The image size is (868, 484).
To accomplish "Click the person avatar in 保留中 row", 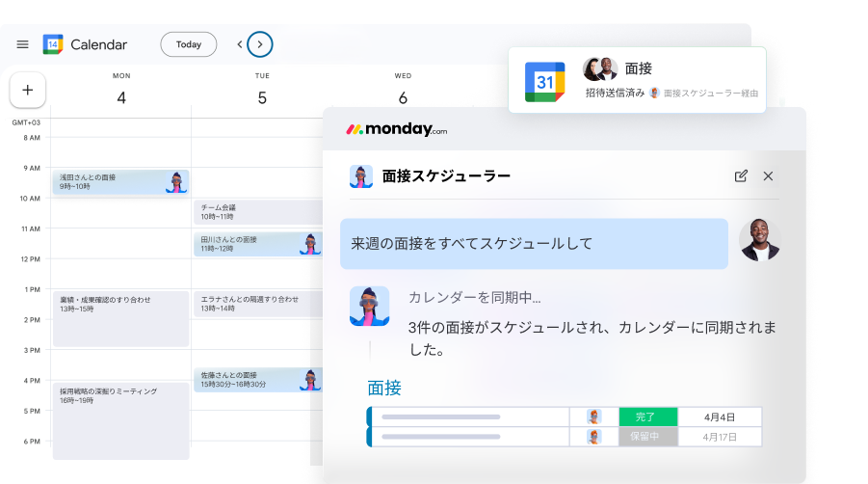I will (x=594, y=437).
